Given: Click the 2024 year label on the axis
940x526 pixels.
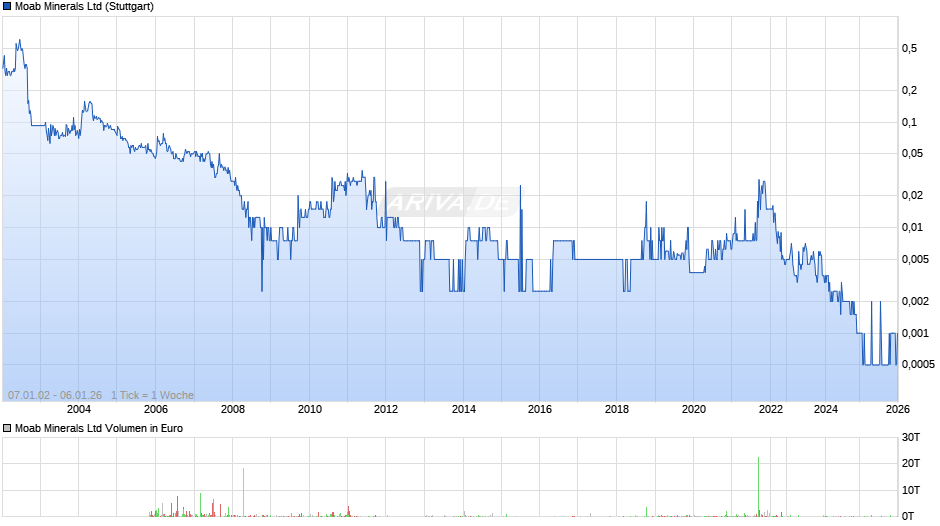Looking at the screenshot, I should tap(825, 409).
